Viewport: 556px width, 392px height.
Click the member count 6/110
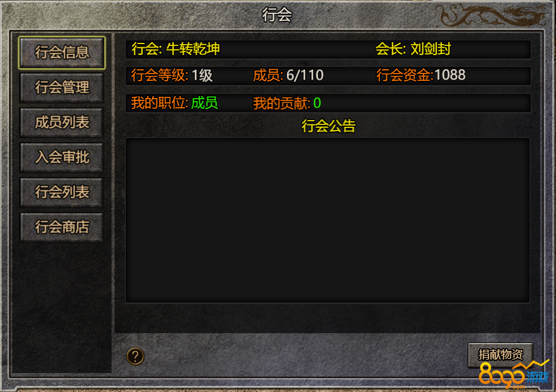point(305,75)
